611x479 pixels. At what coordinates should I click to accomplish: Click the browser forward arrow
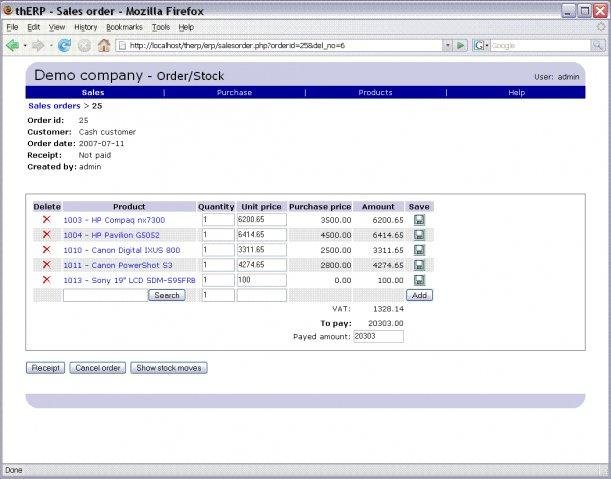(x=38, y=46)
